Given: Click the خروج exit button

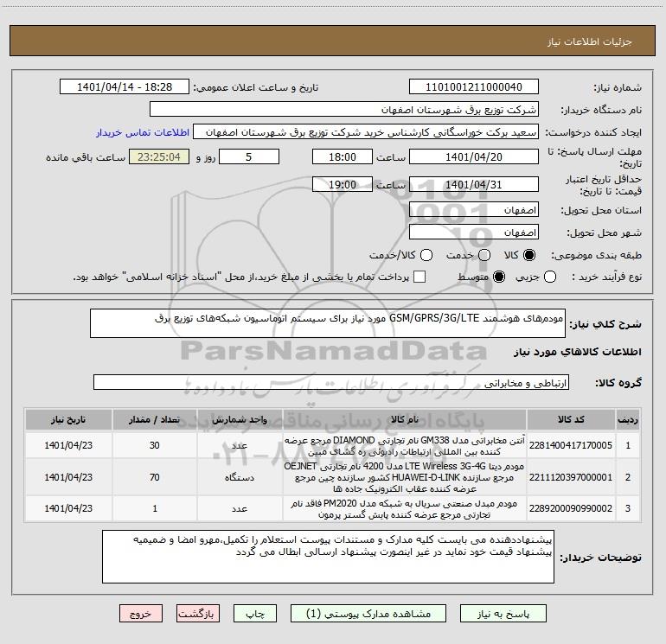Looking at the screenshot, I should coord(141,614).
